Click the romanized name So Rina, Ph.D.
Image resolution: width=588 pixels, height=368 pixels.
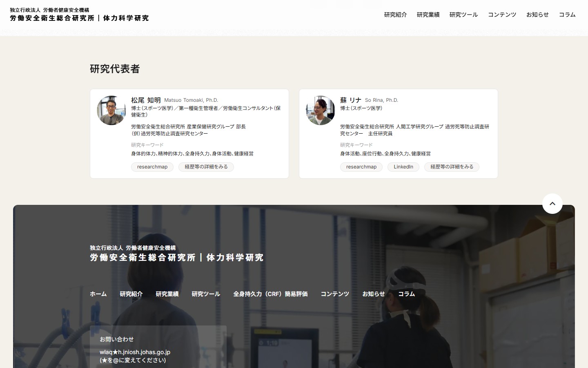coord(381,100)
